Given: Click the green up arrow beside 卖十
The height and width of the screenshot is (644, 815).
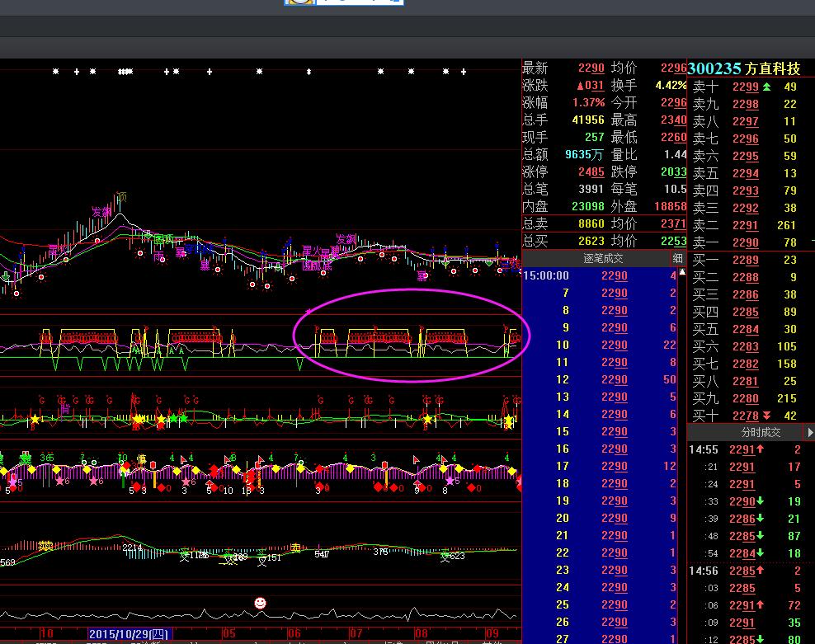Looking at the screenshot, I should point(766,87).
